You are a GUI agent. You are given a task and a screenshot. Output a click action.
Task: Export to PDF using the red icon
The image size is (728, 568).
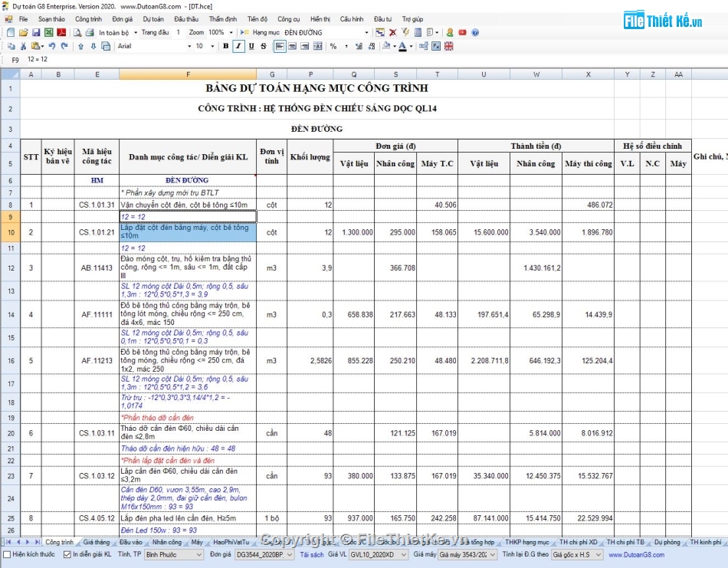pyautogui.click(x=61, y=32)
